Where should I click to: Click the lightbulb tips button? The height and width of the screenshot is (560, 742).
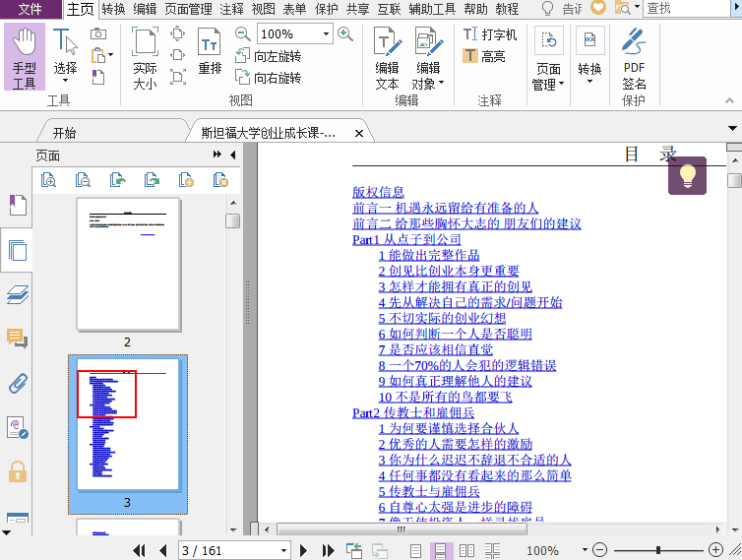click(x=687, y=175)
